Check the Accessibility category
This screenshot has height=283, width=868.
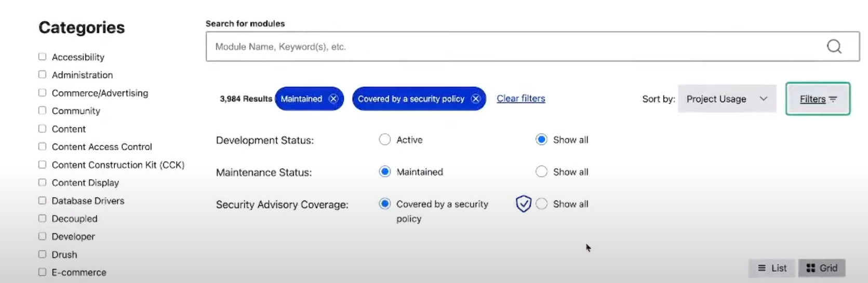42,57
